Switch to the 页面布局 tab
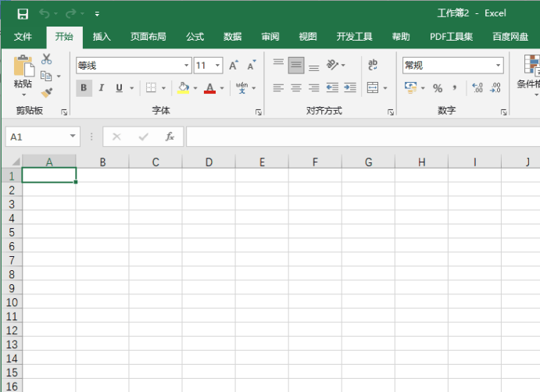 pyautogui.click(x=148, y=37)
